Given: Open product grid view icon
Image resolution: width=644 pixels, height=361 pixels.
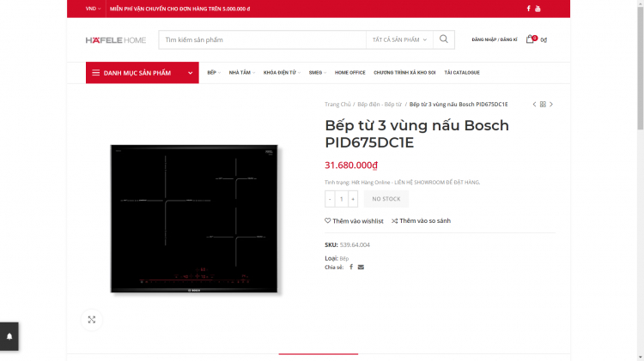Looking at the screenshot, I should click(543, 105).
